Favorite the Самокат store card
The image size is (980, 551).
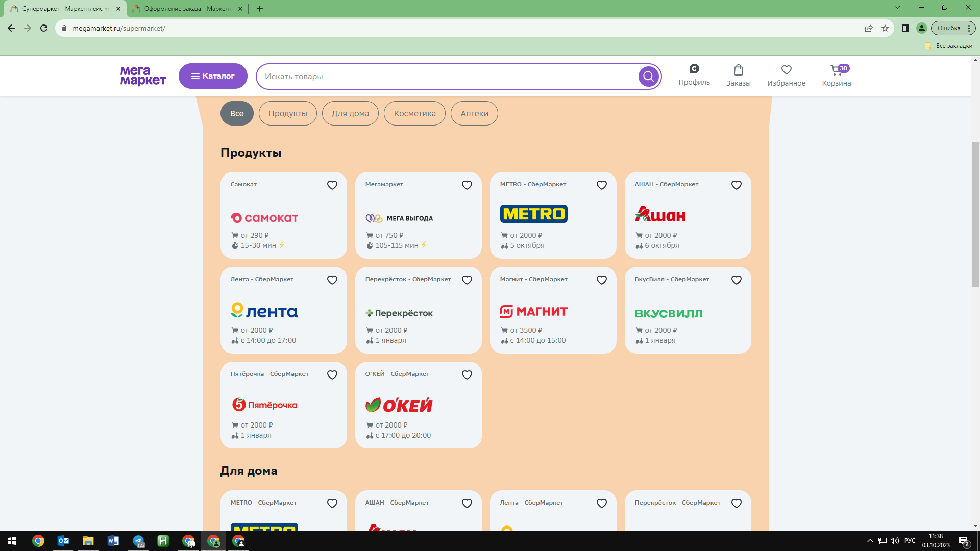(x=332, y=185)
